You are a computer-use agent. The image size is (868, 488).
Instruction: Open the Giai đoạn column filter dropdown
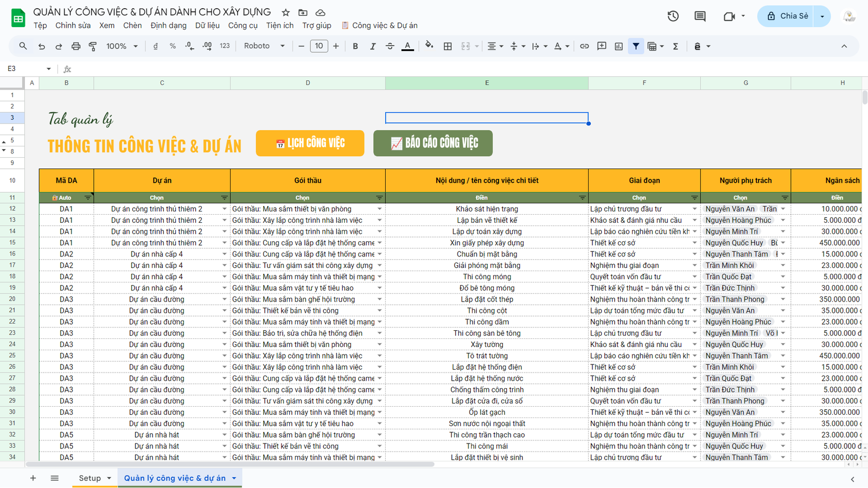tap(694, 198)
